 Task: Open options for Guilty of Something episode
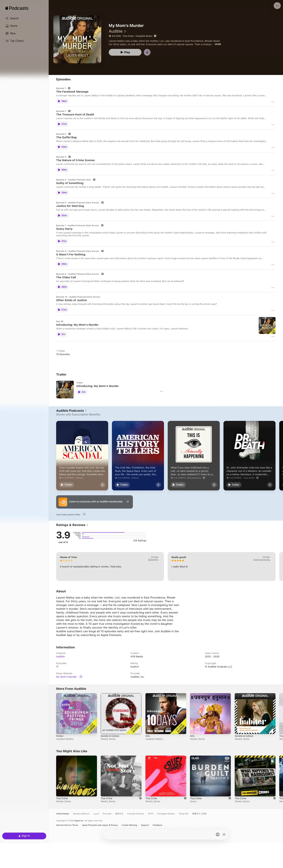273,193
